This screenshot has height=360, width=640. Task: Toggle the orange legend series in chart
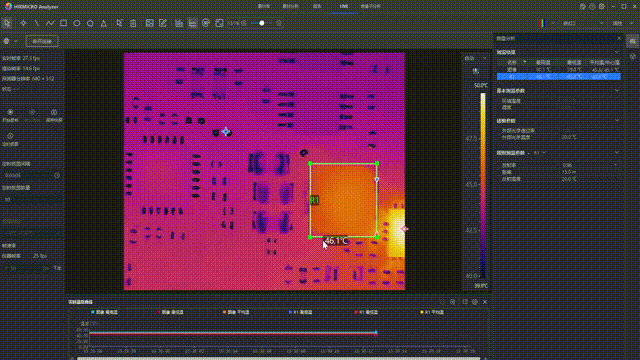[x=236, y=312]
